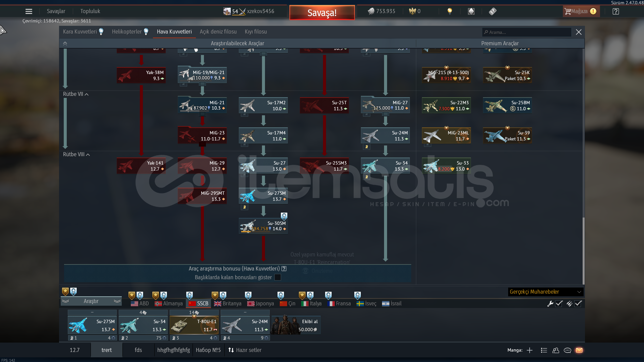644x362 pixels.
Task: Select the İsrail nation
Action: point(392,304)
